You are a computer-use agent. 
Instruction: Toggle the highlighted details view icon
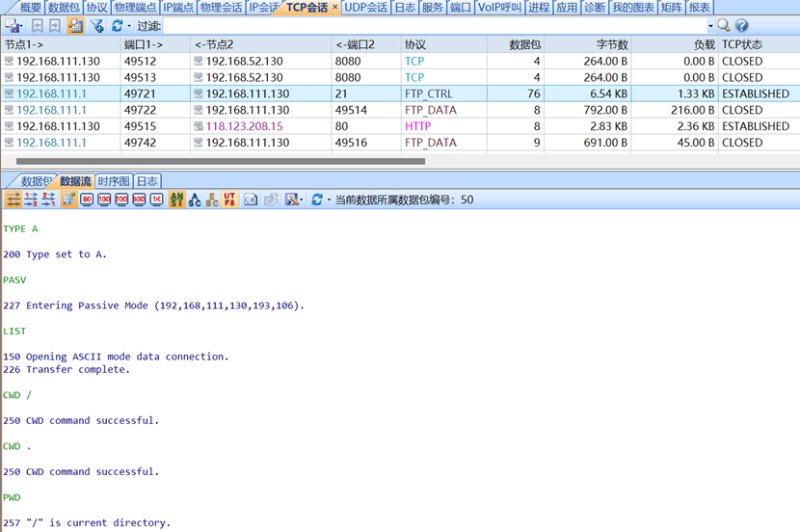(x=75, y=25)
